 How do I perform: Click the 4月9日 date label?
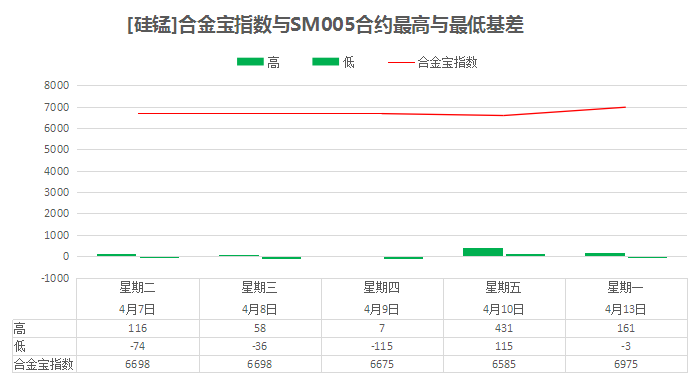click(x=381, y=309)
